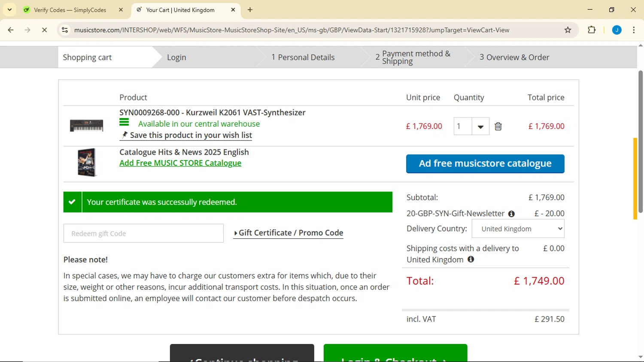Viewport: 644px width, 362px height.
Task: Click the 'Catalogue Hits & News 2025 English' text
Action: [x=184, y=152]
